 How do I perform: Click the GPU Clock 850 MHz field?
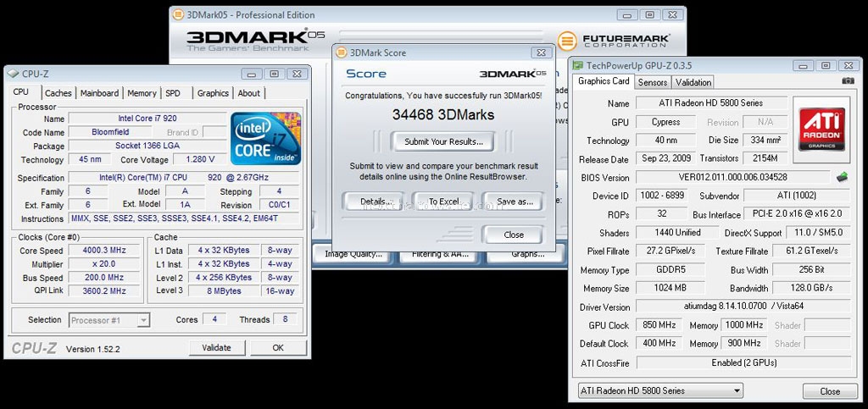[x=658, y=325]
